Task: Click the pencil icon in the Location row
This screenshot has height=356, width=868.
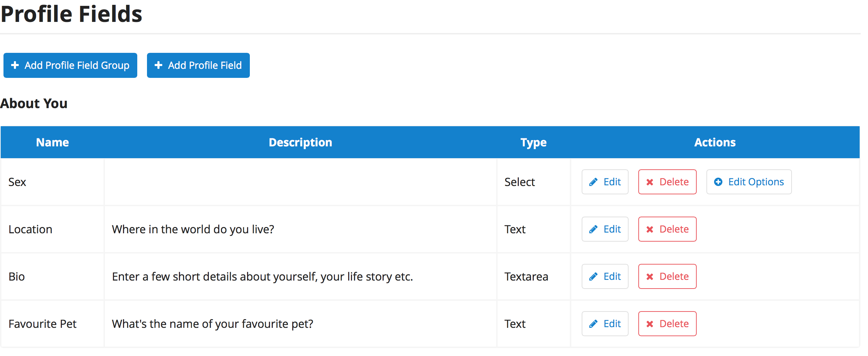Action: tap(593, 229)
